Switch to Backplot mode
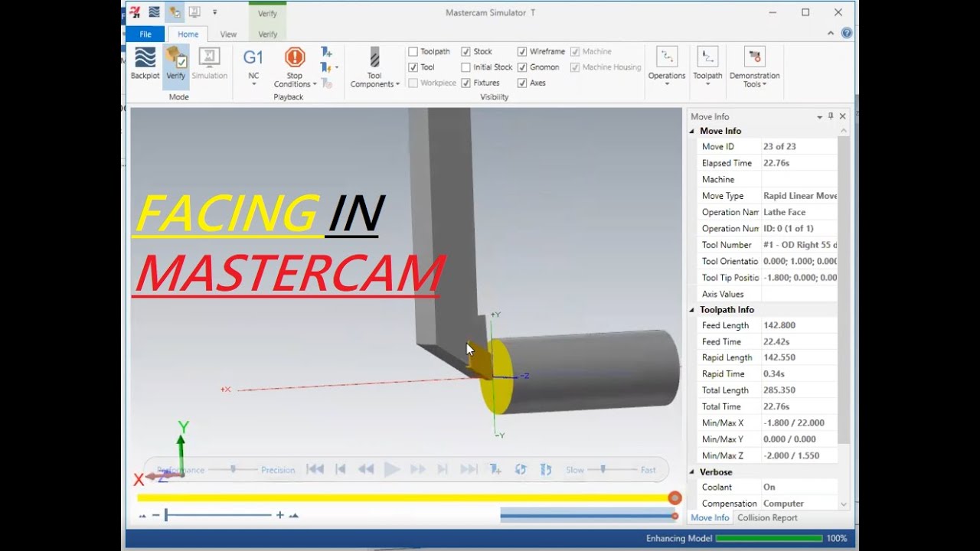 (145, 64)
